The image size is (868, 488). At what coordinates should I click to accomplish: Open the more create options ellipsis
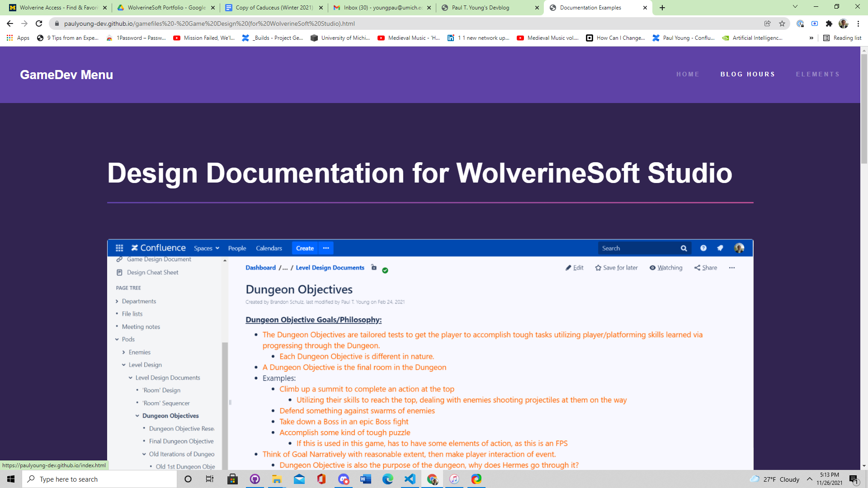[326, 248]
